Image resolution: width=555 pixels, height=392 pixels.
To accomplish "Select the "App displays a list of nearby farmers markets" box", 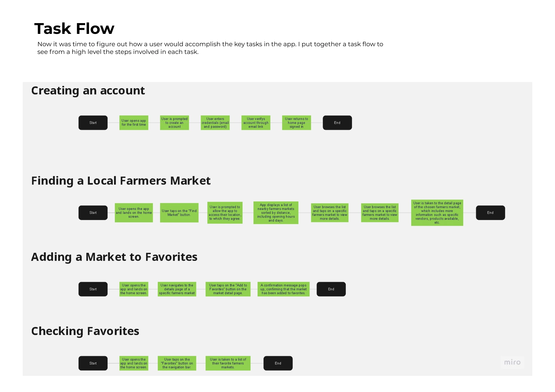I will click(276, 213).
